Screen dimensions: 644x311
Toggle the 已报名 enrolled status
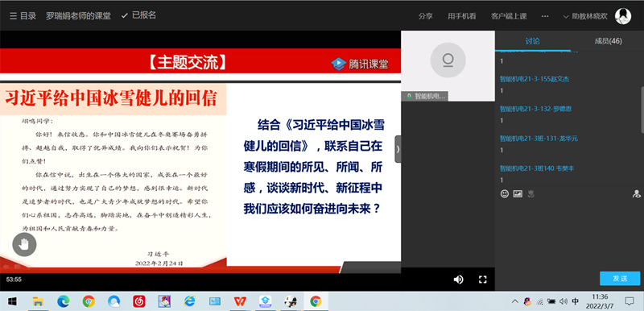click(x=138, y=15)
